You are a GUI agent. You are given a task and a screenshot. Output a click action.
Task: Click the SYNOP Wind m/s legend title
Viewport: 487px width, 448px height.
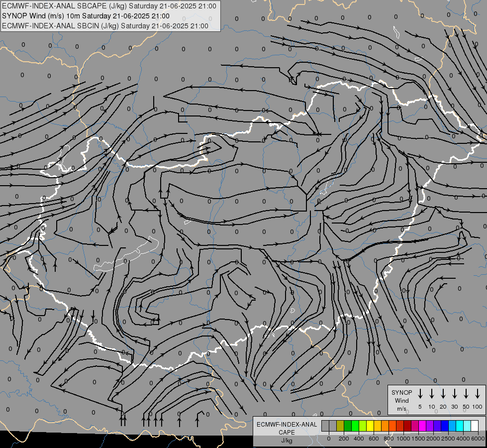(401, 400)
